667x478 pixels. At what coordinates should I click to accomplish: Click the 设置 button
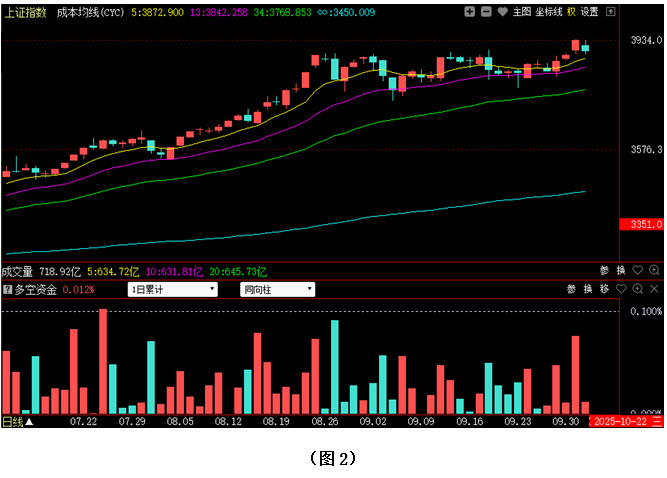[590, 12]
